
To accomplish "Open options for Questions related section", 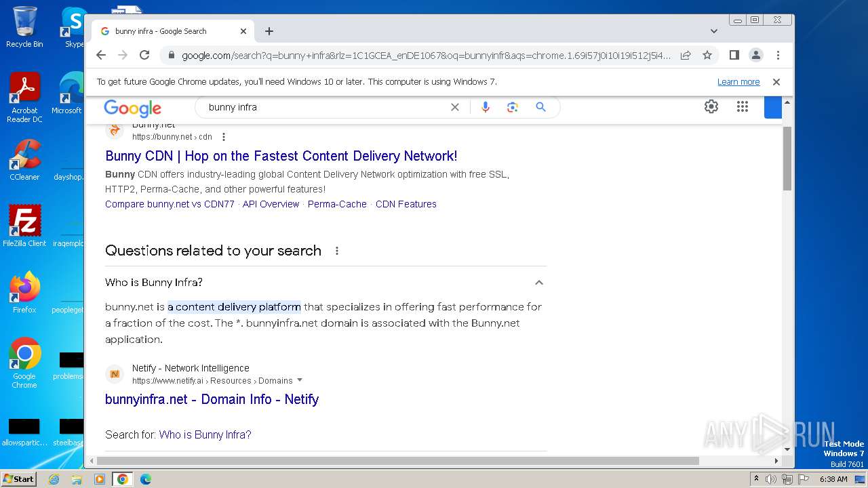I will click(337, 251).
